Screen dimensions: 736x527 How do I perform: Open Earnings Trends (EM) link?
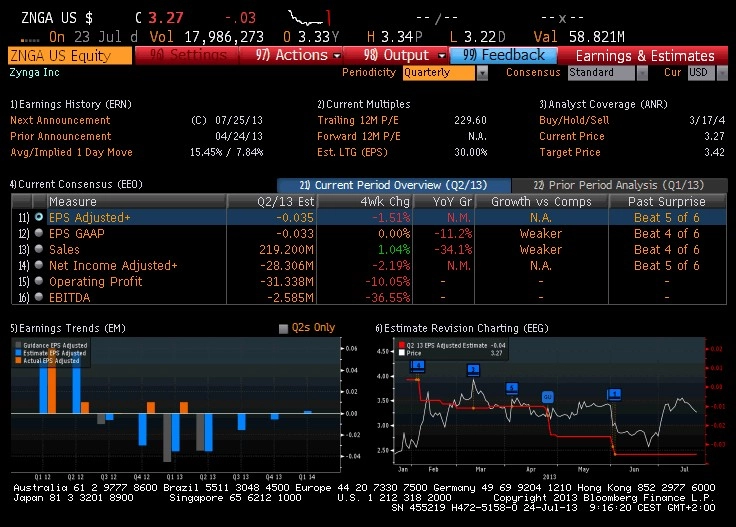68,328
